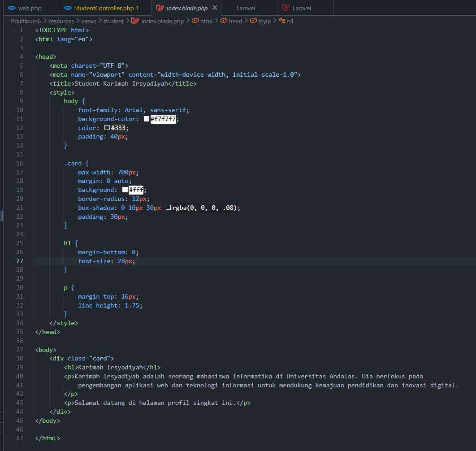Screen dimensions: 476x451
Task: Select the index.blade.php tab
Action: pos(187,8)
